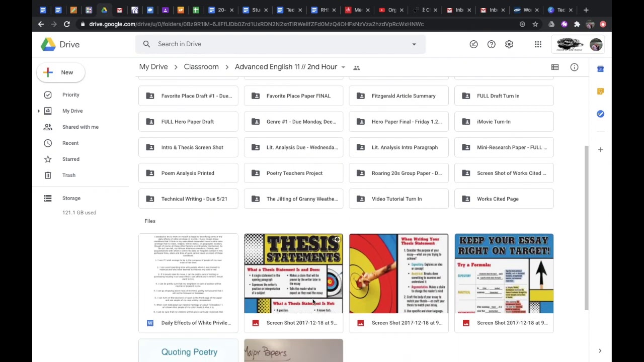This screenshot has width=644, height=362.
Task: Switch to list view layout
Action: [555, 67]
